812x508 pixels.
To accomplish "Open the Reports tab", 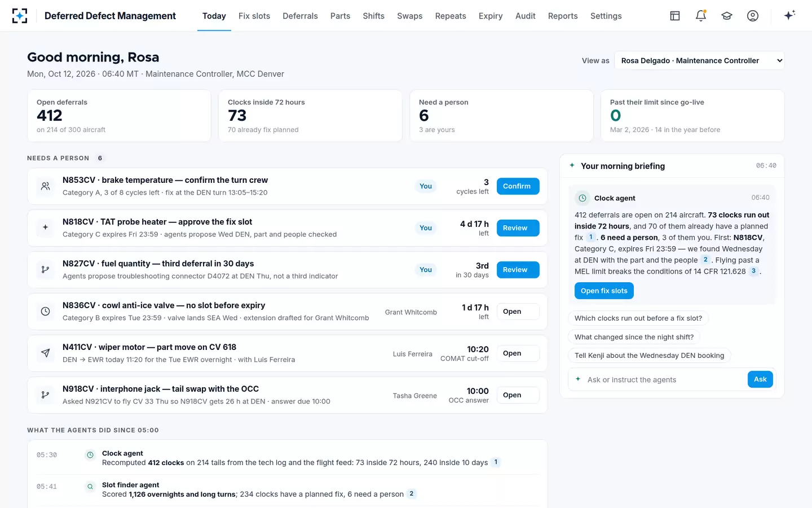I will click(563, 16).
